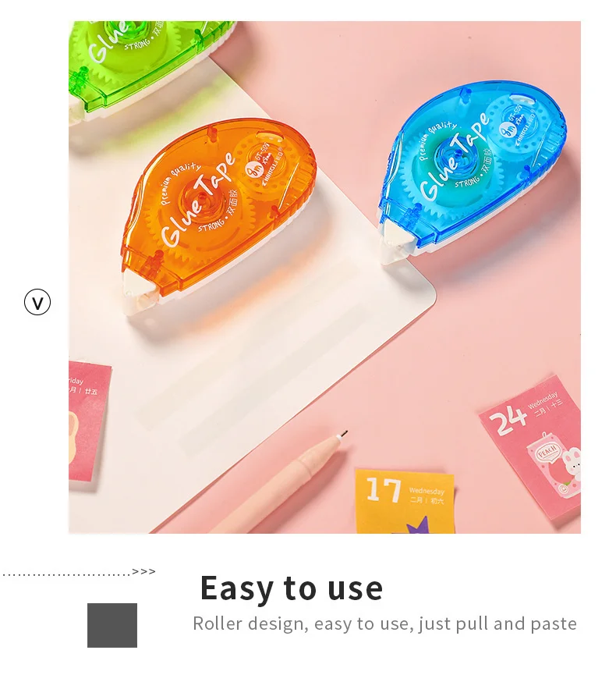
Task: Click the yellow 17 Wednesday sticker
Action: [x=405, y=501]
